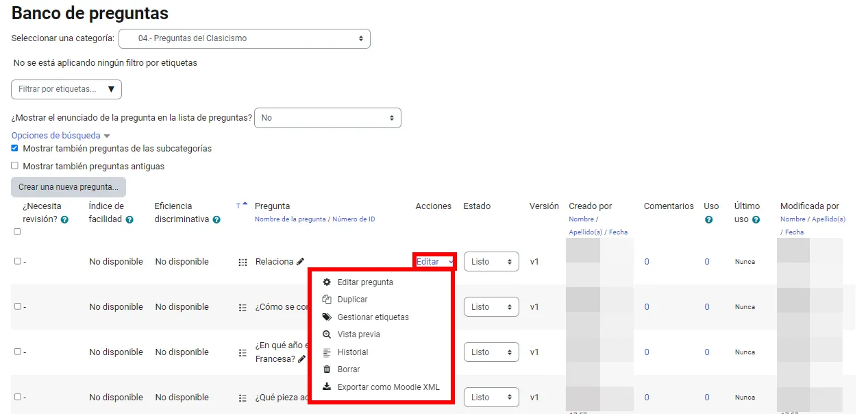Click the Opciones de búsqueda link
The width and height of the screenshot is (868, 414).
click(56, 136)
